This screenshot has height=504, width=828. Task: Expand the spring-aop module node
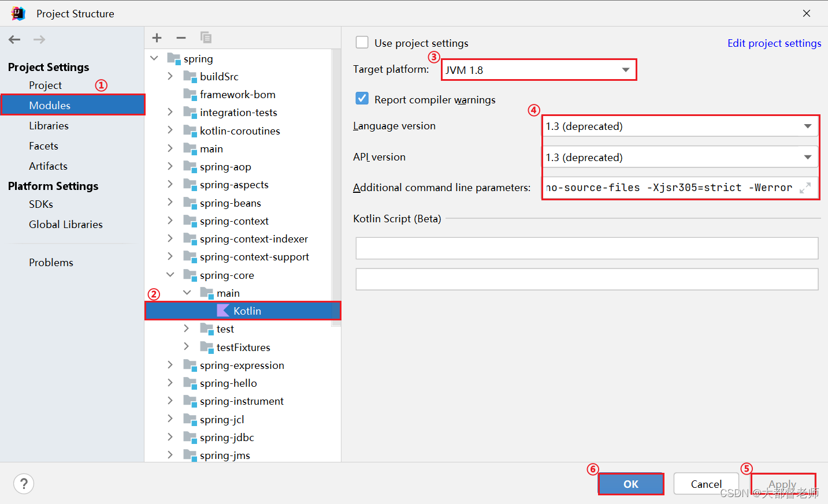tap(170, 166)
